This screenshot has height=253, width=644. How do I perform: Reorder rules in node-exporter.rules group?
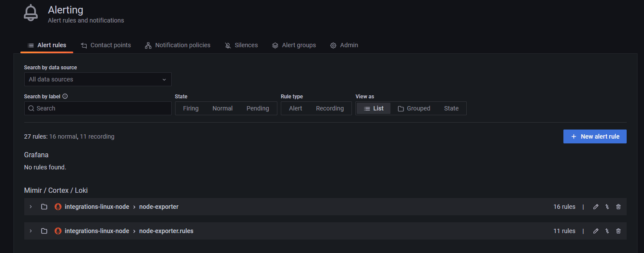607,231
